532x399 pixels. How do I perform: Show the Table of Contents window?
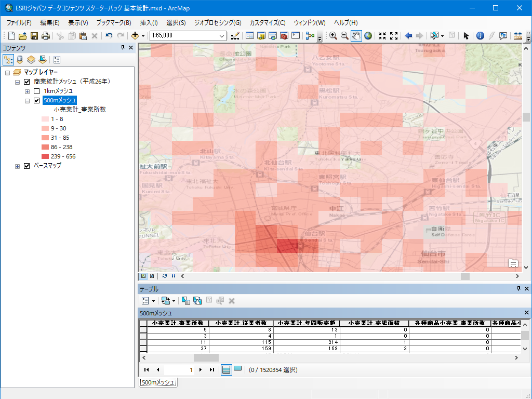250,36
